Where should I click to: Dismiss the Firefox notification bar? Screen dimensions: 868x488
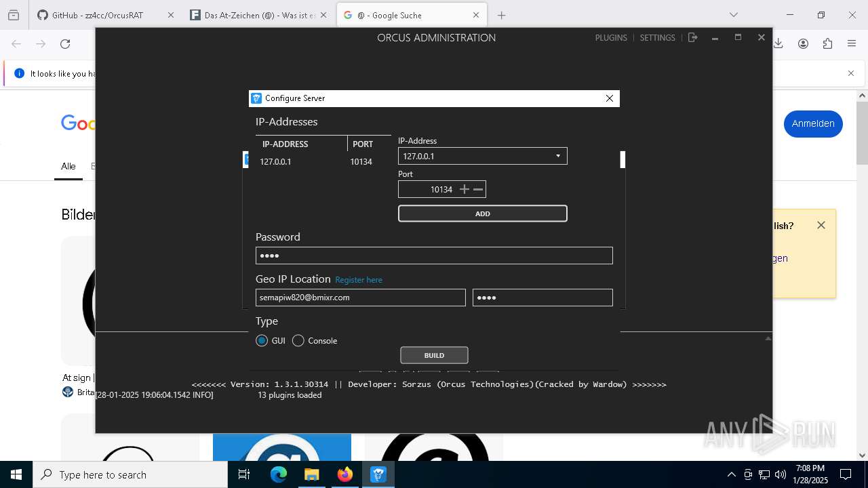pos(851,73)
